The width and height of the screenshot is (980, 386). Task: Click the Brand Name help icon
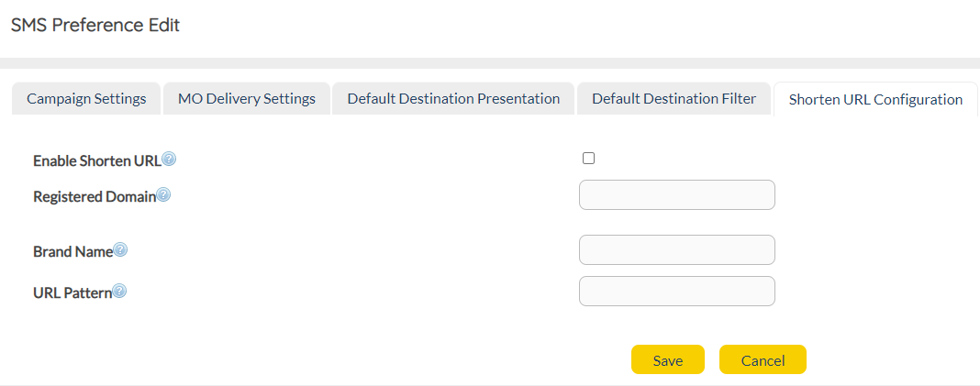pos(120,249)
